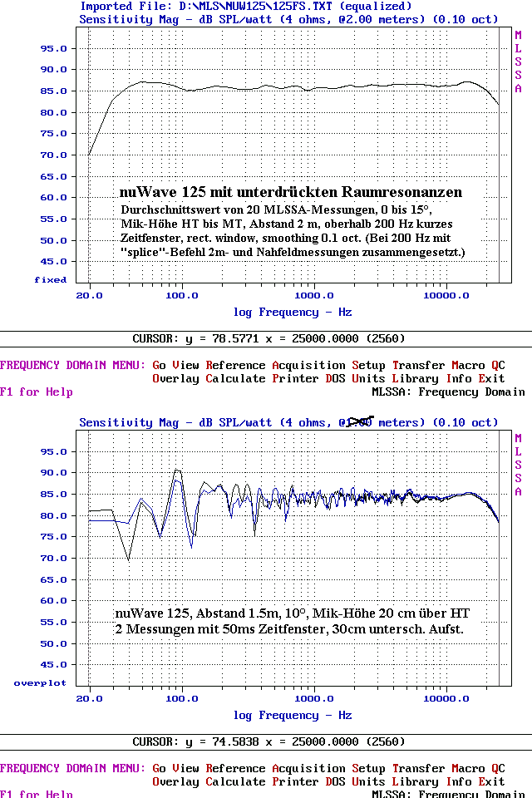The width and height of the screenshot is (532, 798).
Task: Click '100.0' x-axis value on lower plot
Action: point(182,699)
